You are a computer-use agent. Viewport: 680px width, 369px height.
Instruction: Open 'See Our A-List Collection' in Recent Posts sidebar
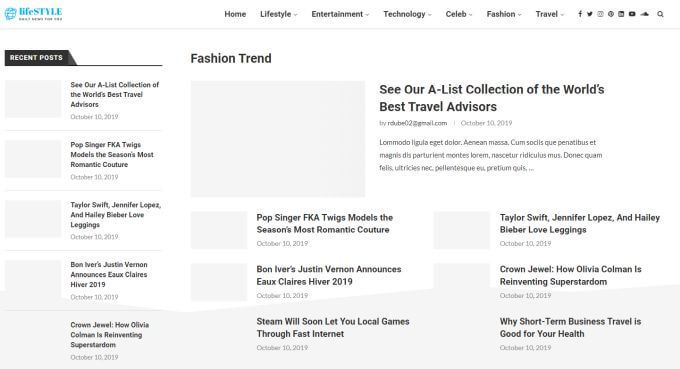[114, 95]
